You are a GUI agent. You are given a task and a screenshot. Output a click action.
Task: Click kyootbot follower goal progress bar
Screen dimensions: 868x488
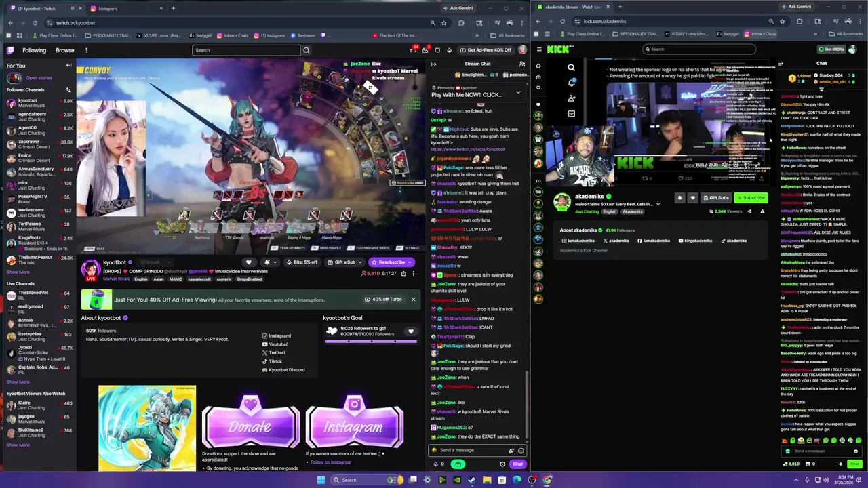pos(371,342)
